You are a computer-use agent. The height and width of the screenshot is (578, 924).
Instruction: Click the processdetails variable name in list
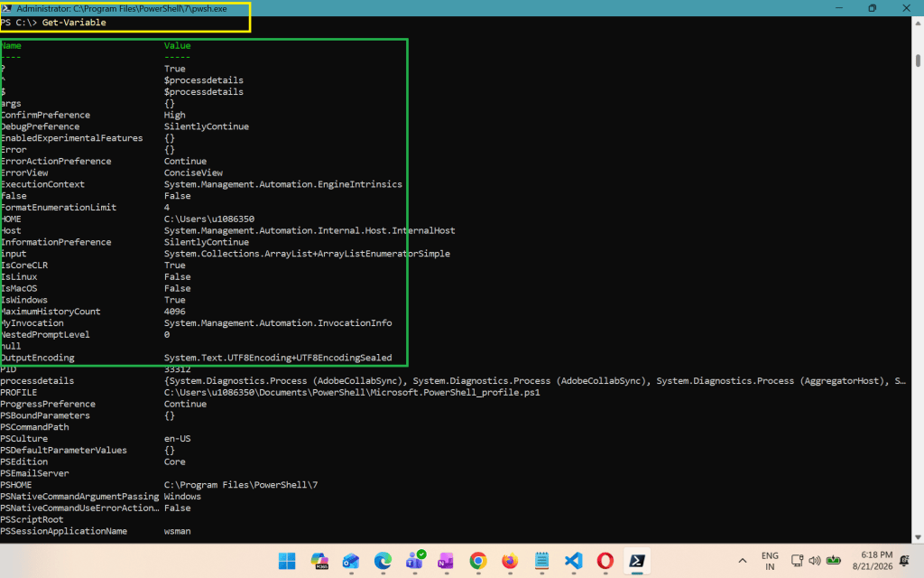click(37, 380)
